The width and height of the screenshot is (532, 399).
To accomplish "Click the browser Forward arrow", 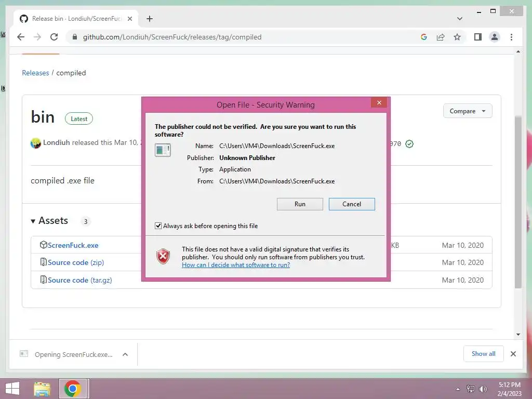I will point(37,37).
